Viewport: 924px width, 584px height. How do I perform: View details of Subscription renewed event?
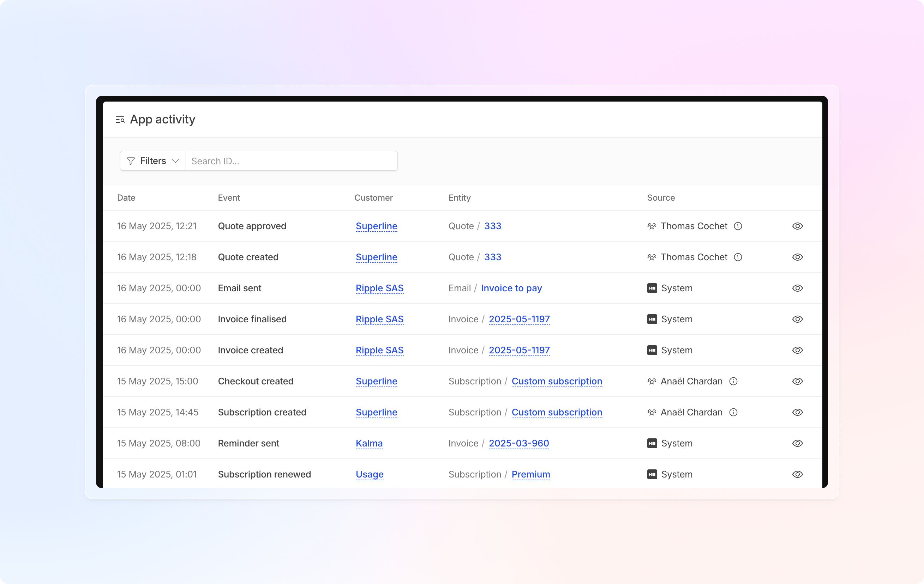tap(797, 475)
